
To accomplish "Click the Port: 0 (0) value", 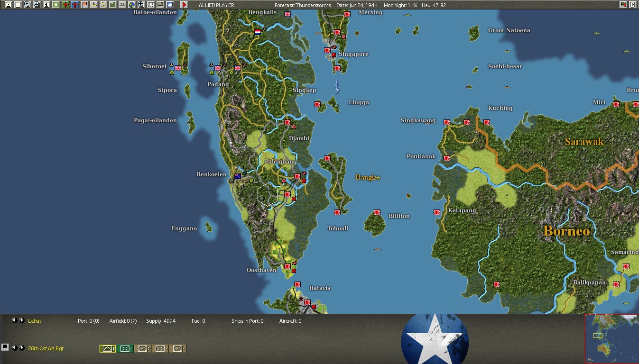I will coord(89,321).
